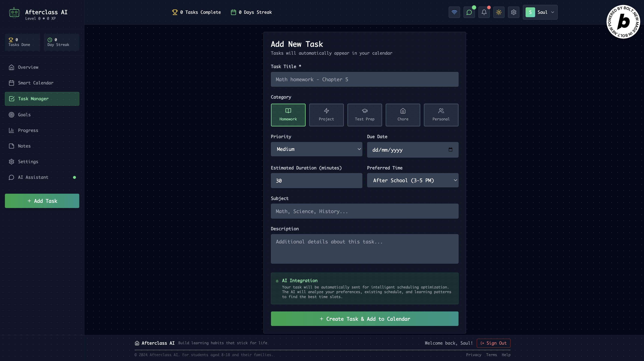The image size is (644, 361).
Task: Choose the Chore category
Action: [403, 115]
